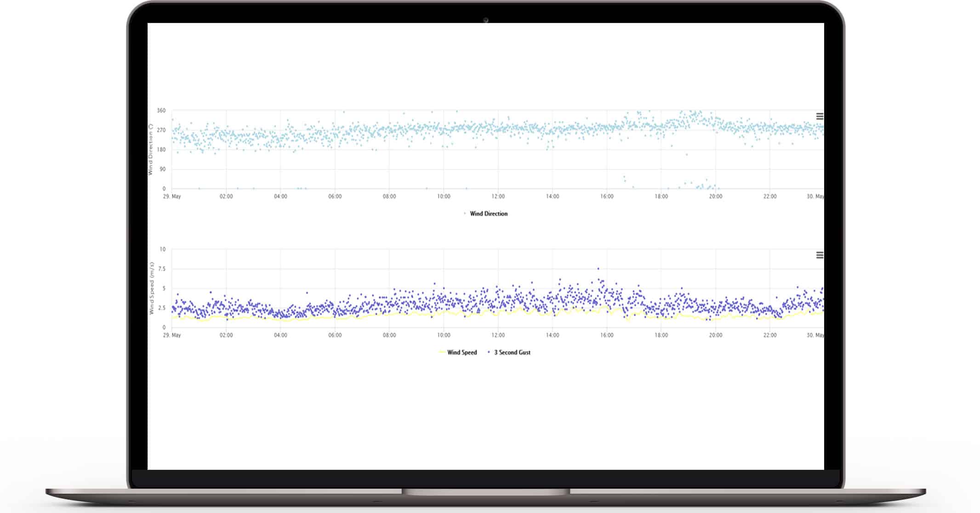Click the Wind Speed (m/s) vertical axis title
Viewport: 980px width, 513px height.
point(151,288)
